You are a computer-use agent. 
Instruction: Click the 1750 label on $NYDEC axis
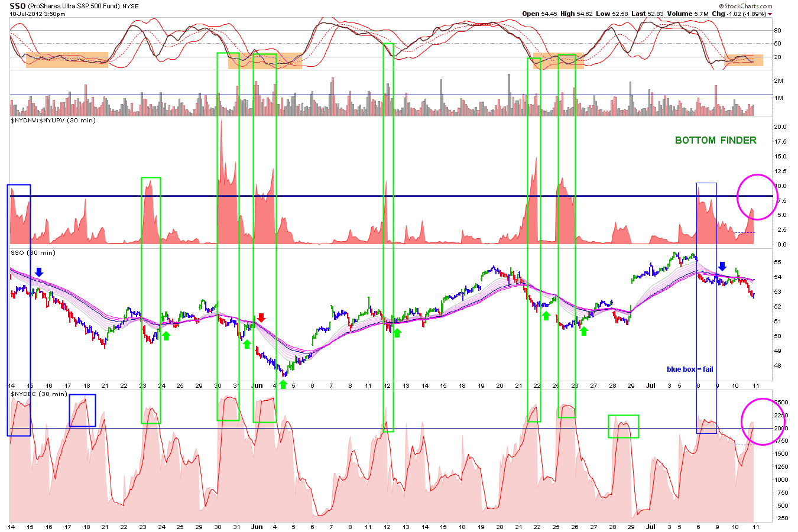tap(781, 441)
